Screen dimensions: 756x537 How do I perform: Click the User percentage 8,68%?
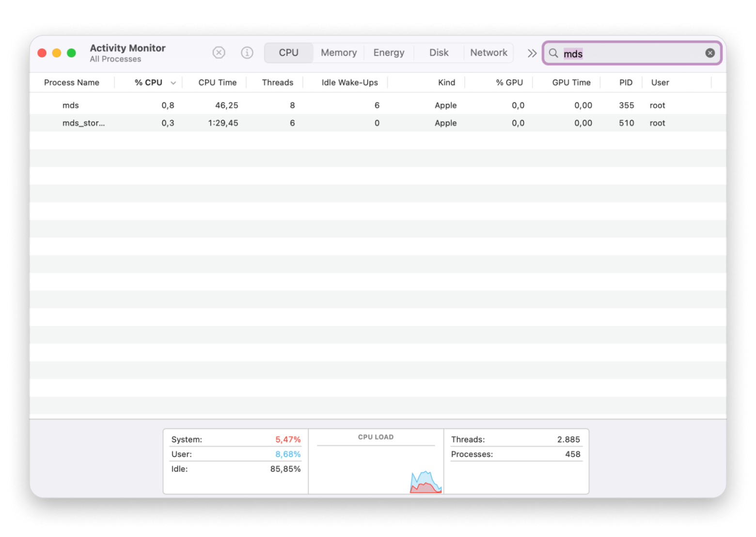pos(288,454)
